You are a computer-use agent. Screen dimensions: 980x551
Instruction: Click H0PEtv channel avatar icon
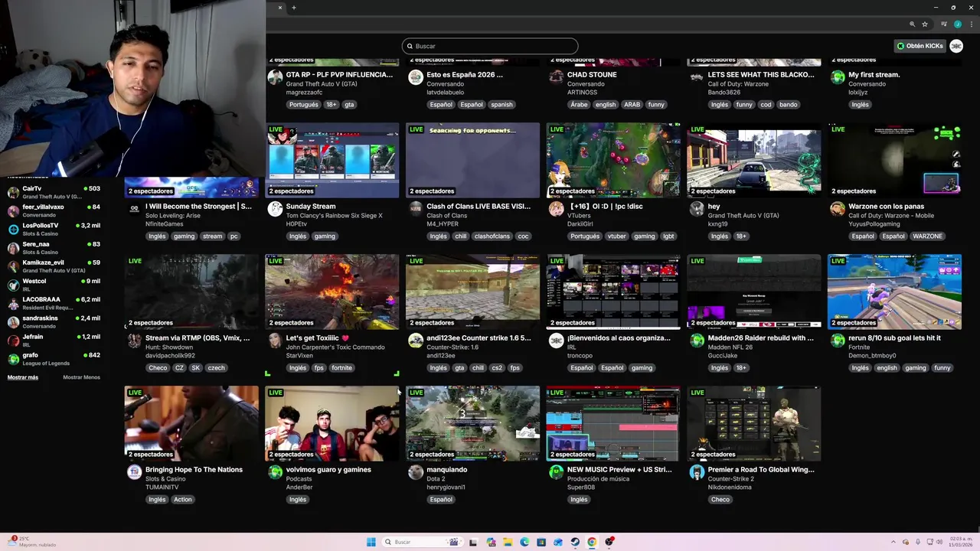click(275, 209)
